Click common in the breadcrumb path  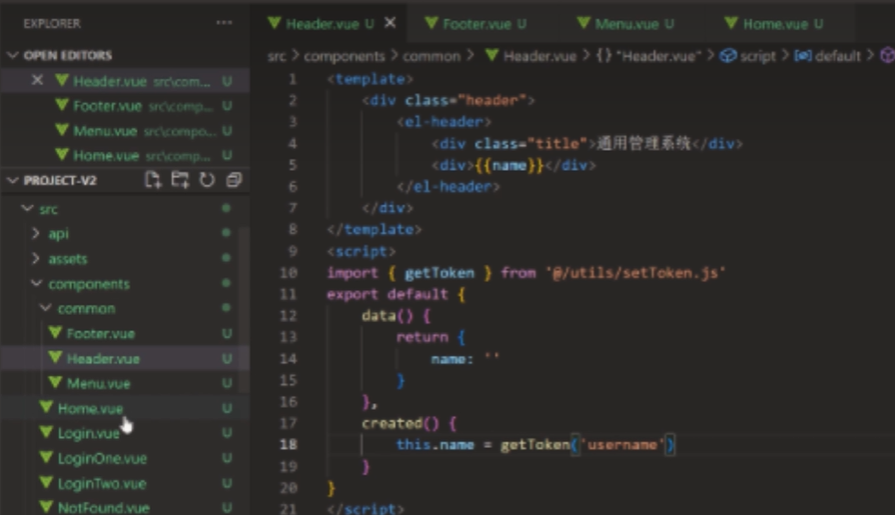pyautogui.click(x=432, y=56)
